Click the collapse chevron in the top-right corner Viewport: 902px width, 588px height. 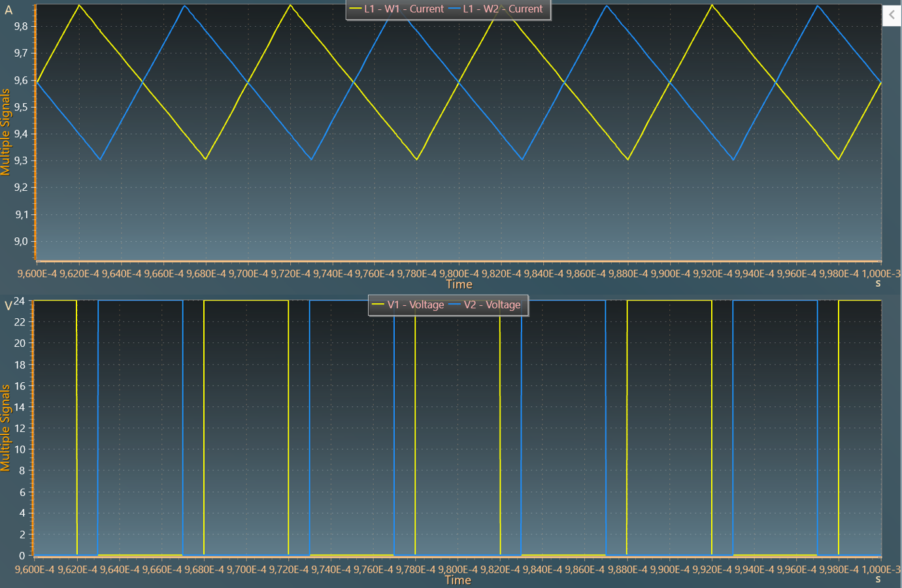point(892,15)
